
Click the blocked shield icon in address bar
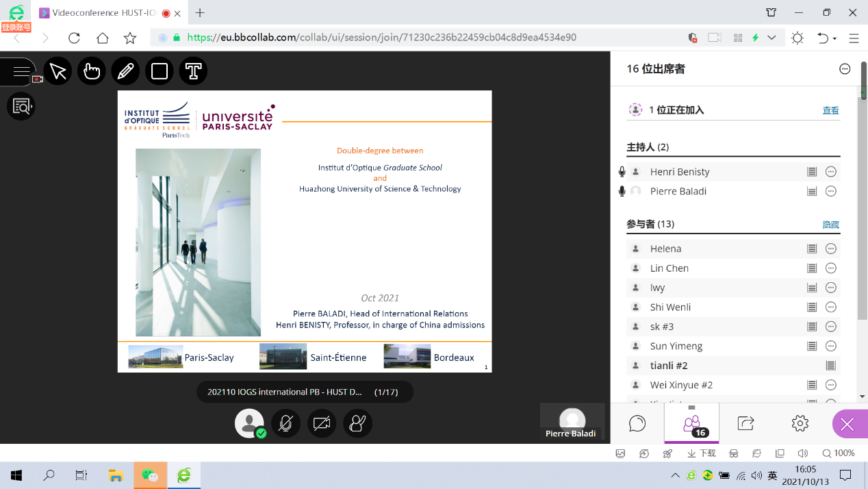pyautogui.click(x=693, y=38)
